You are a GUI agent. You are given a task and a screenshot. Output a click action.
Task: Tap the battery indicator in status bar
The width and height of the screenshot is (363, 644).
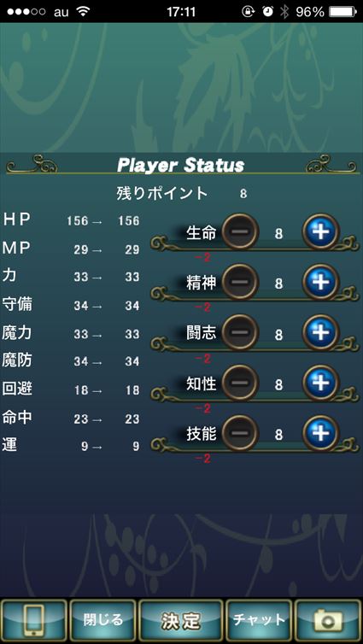click(x=343, y=11)
